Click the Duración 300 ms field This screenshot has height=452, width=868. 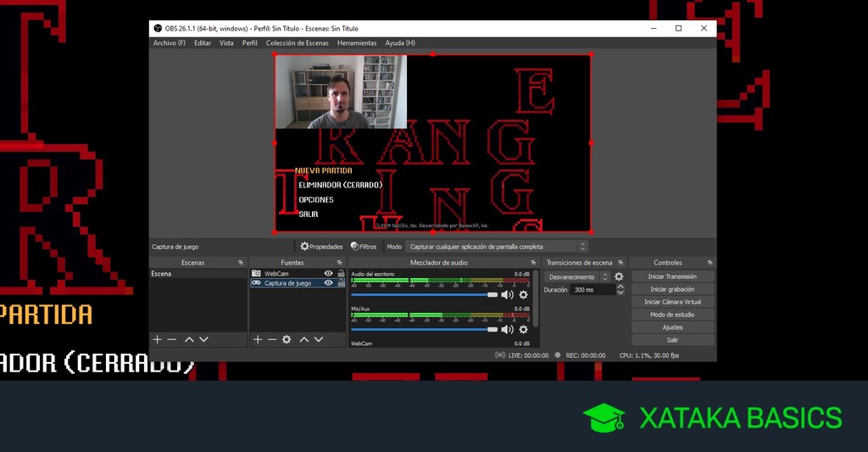[x=593, y=290]
